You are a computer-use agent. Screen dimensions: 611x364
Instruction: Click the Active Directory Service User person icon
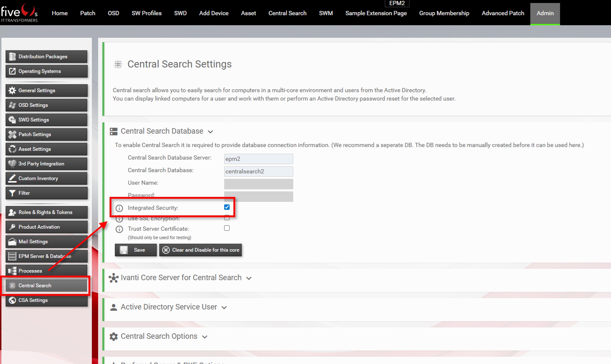coord(114,307)
